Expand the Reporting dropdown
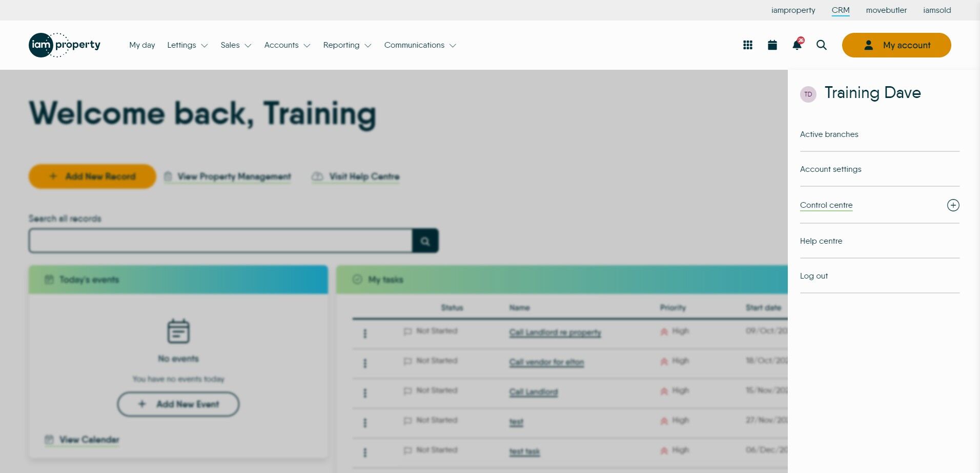 tap(347, 45)
